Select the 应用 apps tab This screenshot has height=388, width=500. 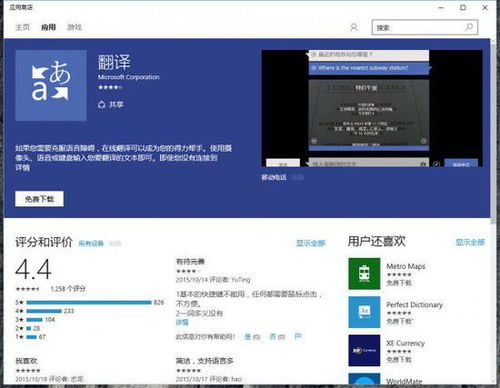pyautogui.click(x=48, y=27)
